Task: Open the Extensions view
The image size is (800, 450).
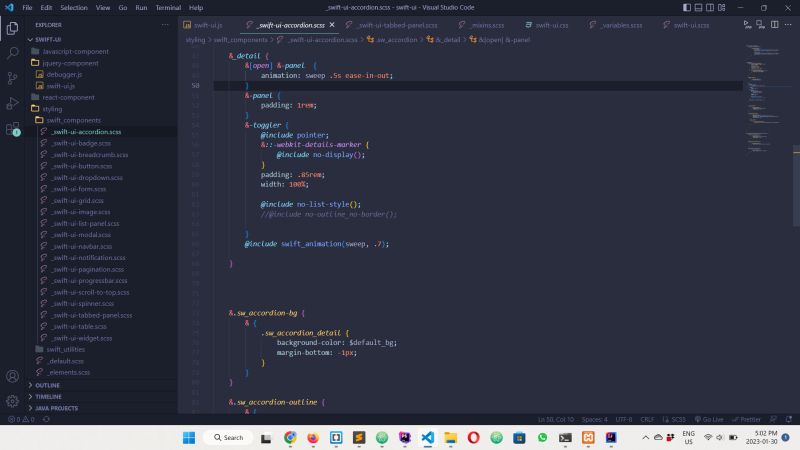Action: [12, 129]
